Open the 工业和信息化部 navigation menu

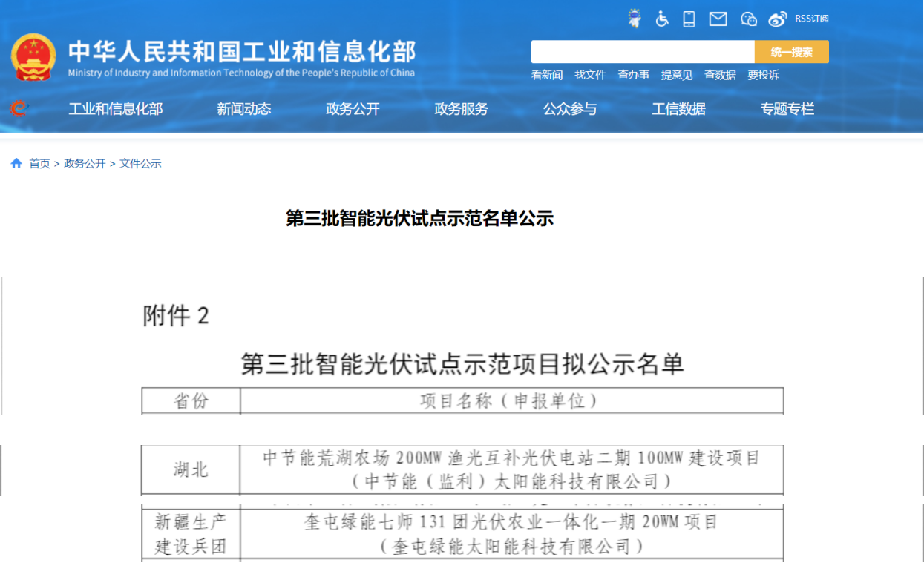[116, 109]
